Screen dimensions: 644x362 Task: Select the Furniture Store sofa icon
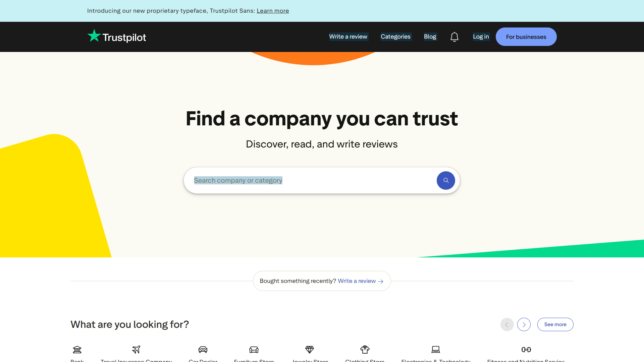pos(254,349)
